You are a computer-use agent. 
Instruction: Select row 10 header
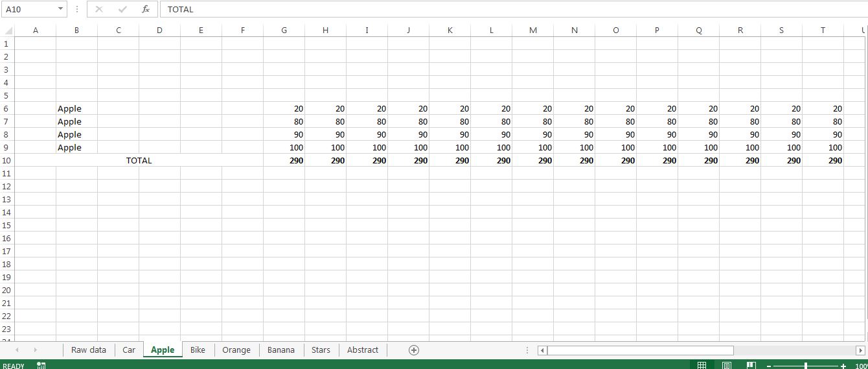7,160
